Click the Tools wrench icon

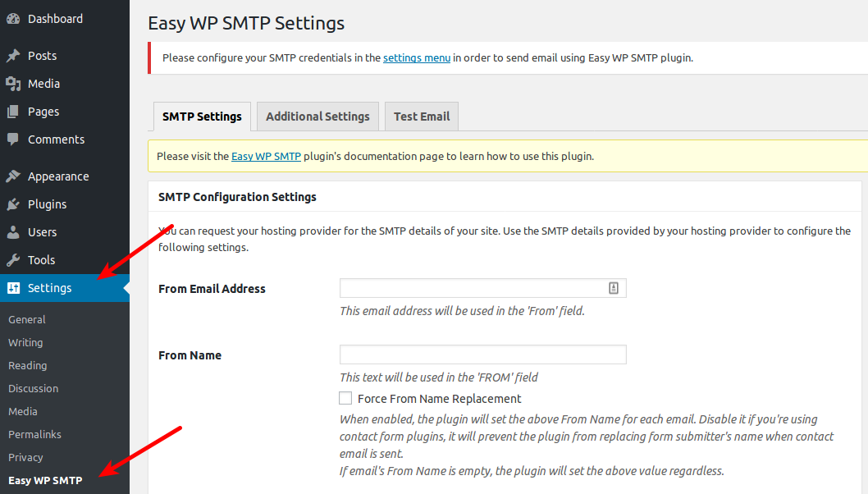tap(13, 260)
